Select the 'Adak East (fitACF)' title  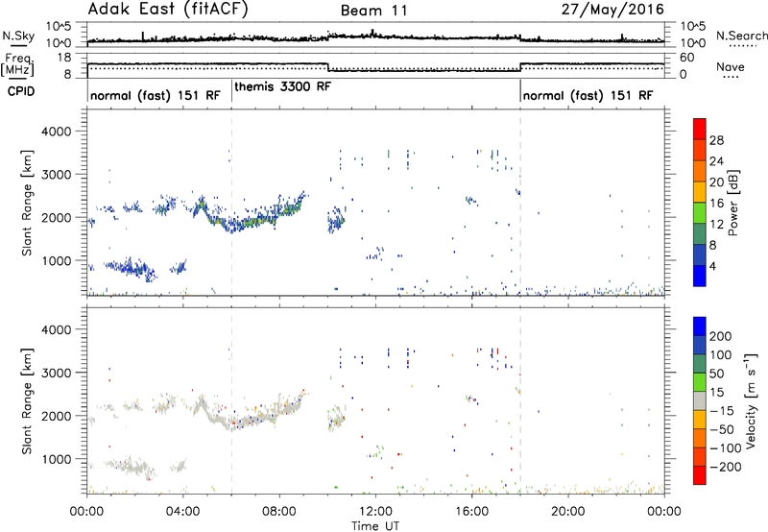[167, 9]
